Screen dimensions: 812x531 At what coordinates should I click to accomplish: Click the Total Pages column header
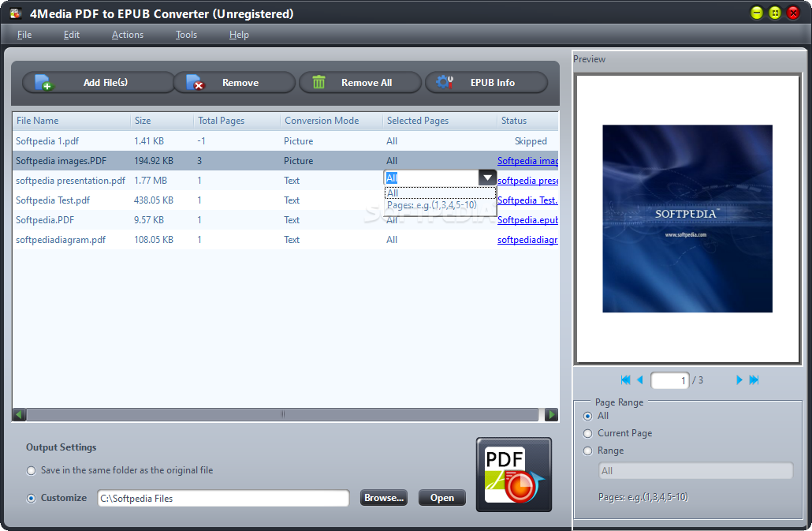tap(237, 121)
